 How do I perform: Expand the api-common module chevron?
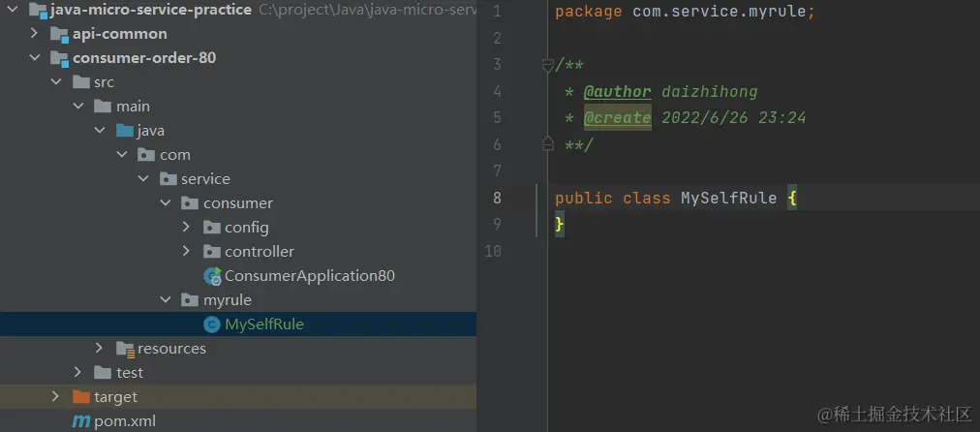34,33
